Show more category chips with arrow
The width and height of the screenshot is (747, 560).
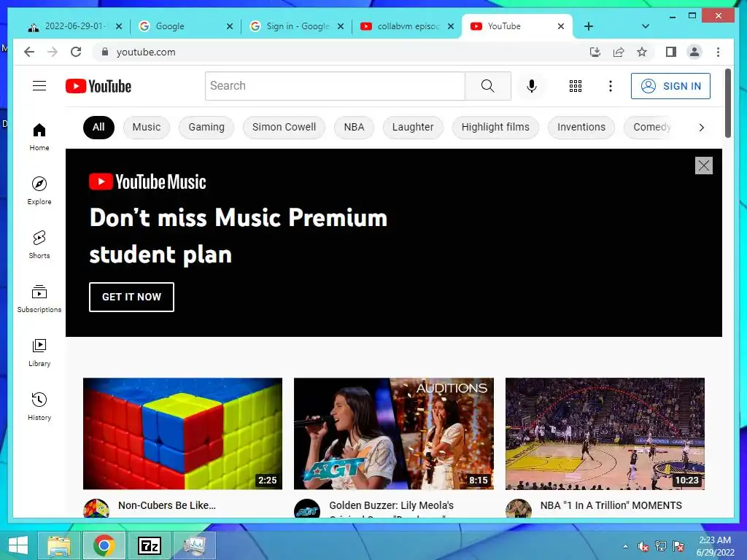(701, 127)
